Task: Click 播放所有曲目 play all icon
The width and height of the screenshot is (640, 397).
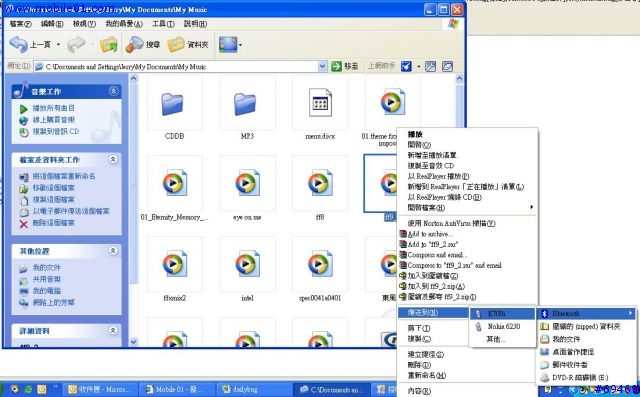Action: (x=24, y=109)
